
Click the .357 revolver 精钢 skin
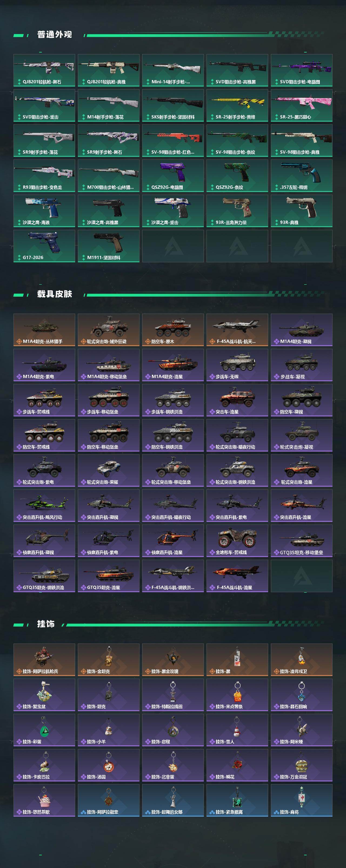301,176
